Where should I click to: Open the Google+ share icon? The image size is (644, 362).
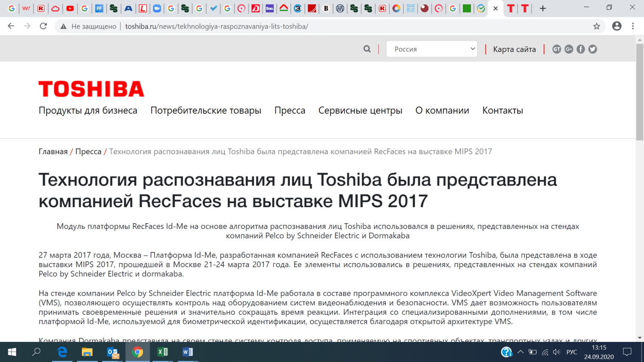coord(569,49)
